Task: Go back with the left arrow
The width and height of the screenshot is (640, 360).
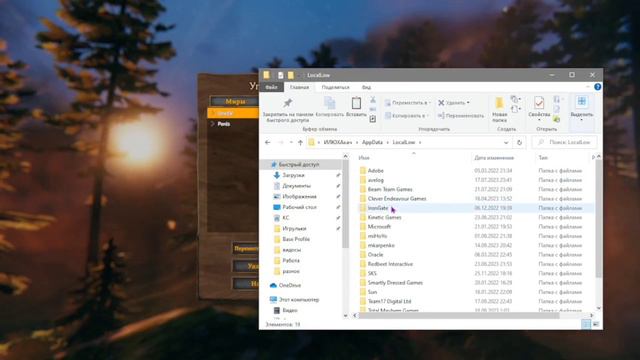Action: (x=268, y=142)
